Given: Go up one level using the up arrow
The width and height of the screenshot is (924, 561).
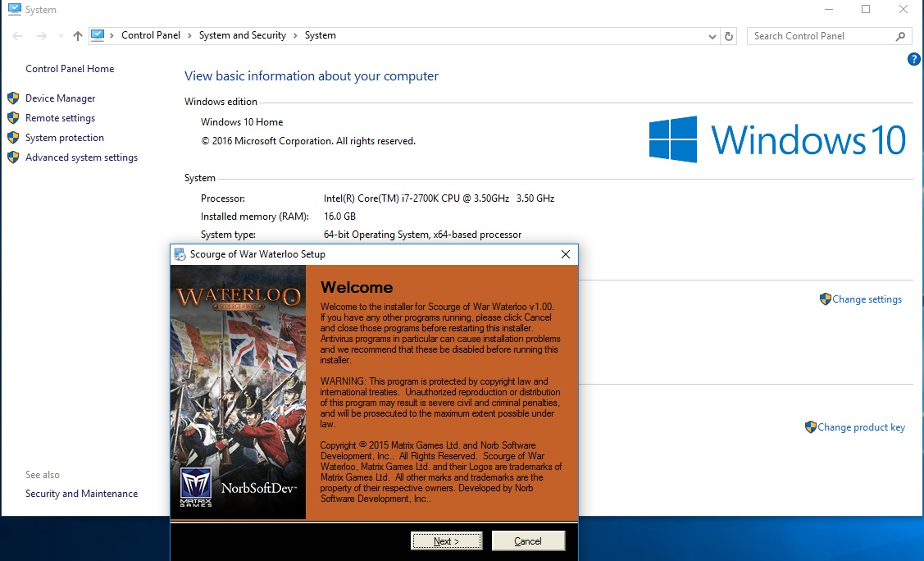Looking at the screenshot, I should [x=77, y=36].
